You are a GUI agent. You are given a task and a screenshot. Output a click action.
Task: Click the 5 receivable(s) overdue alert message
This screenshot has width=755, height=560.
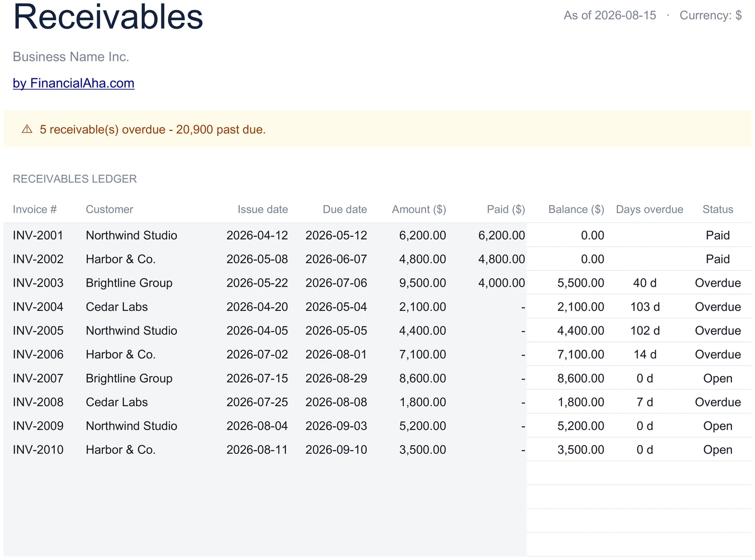152,129
